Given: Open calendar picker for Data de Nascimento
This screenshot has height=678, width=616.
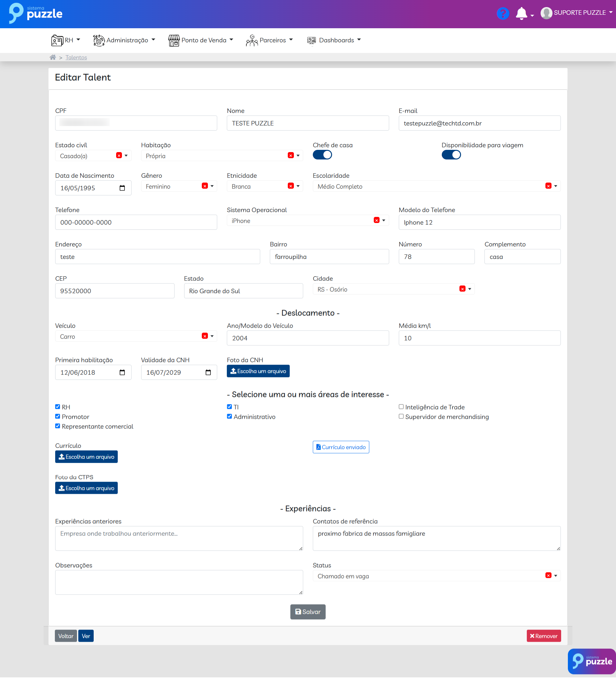Looking at the screenshot, I should 122,188.
